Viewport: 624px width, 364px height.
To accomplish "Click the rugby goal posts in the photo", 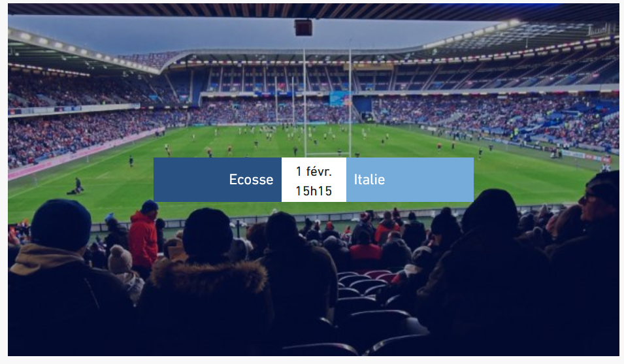I will [x=327, y=98].
